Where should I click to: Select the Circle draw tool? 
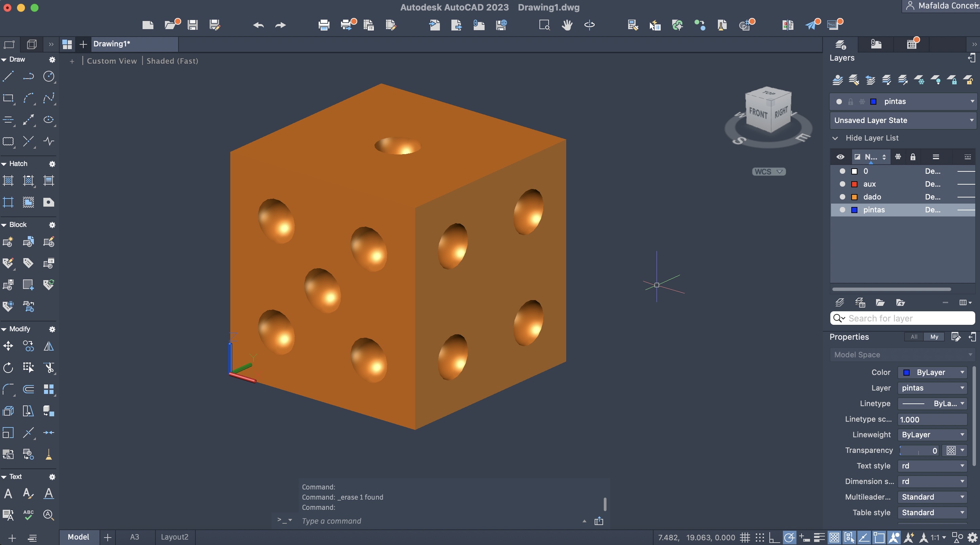[x=49, y=77]
